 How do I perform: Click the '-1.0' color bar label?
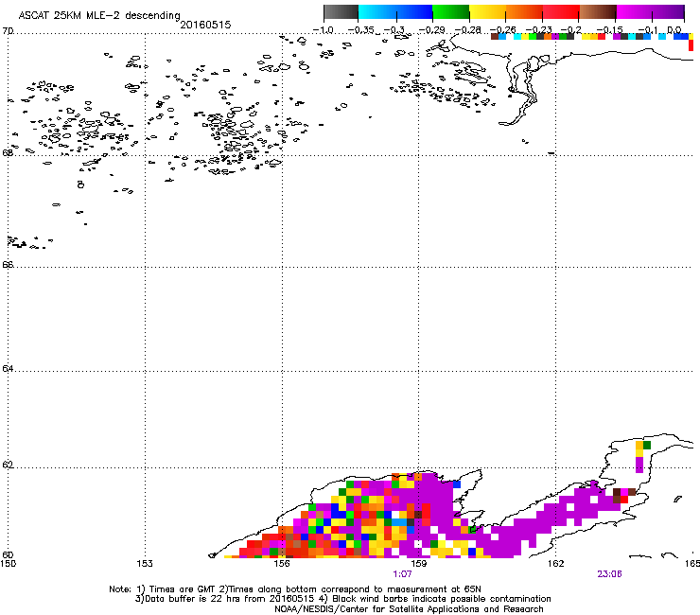(323, 30)
